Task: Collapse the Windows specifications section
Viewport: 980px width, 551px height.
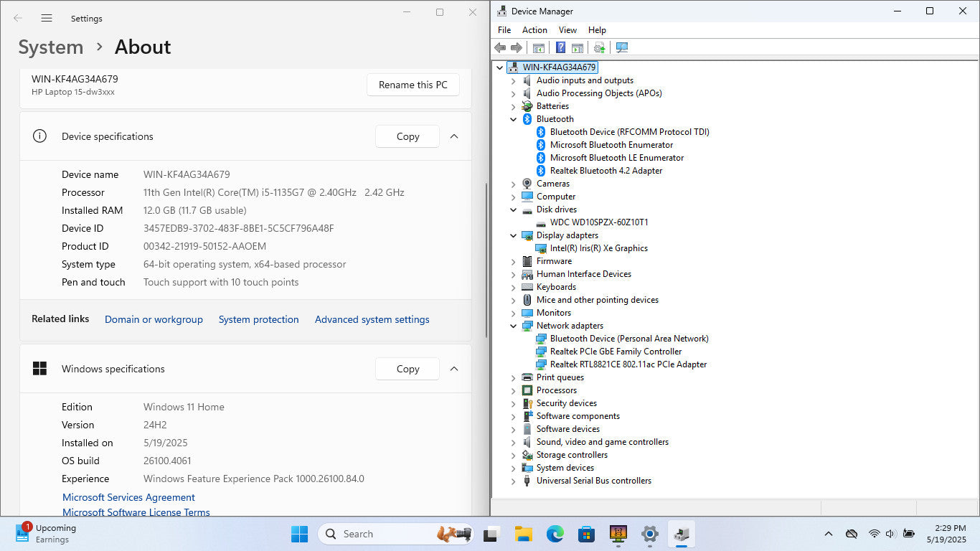Action: pos(454,369)
